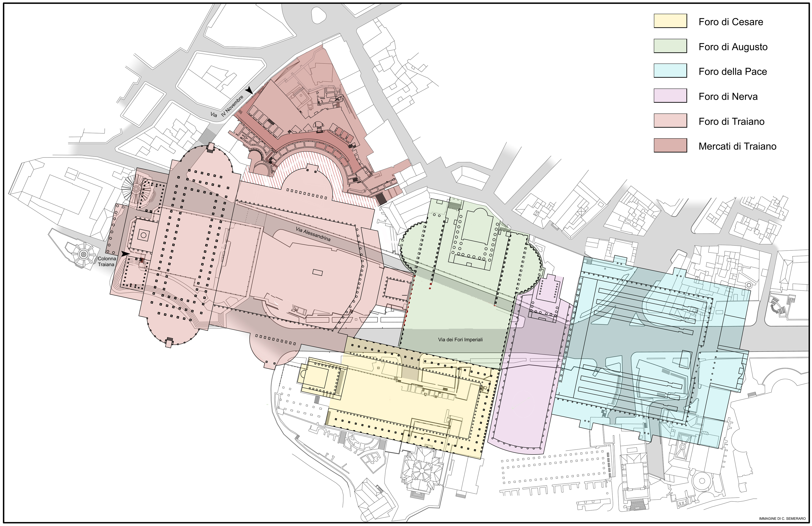Click the black arrow beside Colonna Traiana
The width and height of the screenshot is (812, 526).
pyautogui.click(x=125, y=254)
